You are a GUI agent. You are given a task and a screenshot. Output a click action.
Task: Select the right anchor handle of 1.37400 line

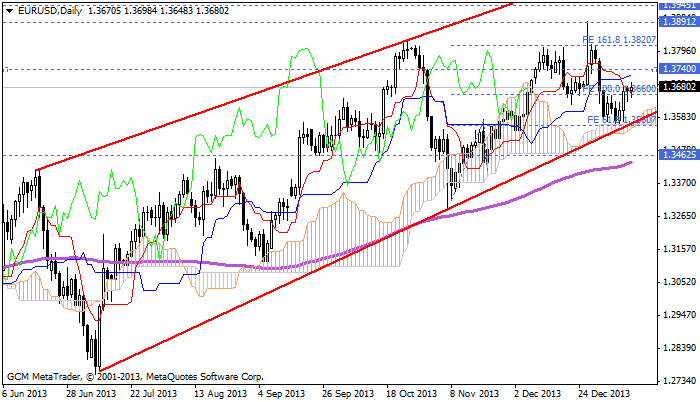655,69
